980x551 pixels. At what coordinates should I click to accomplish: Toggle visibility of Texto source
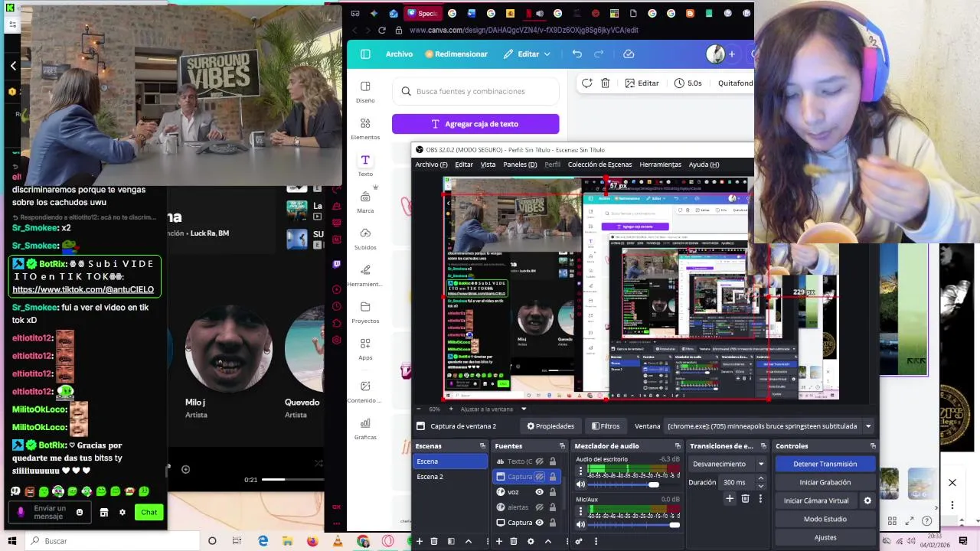[x=539, y=461]
